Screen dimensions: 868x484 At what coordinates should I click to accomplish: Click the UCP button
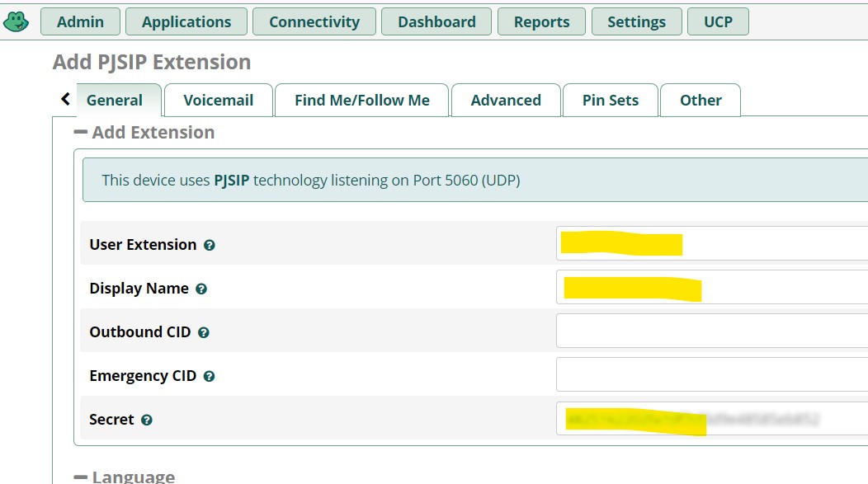718,22
